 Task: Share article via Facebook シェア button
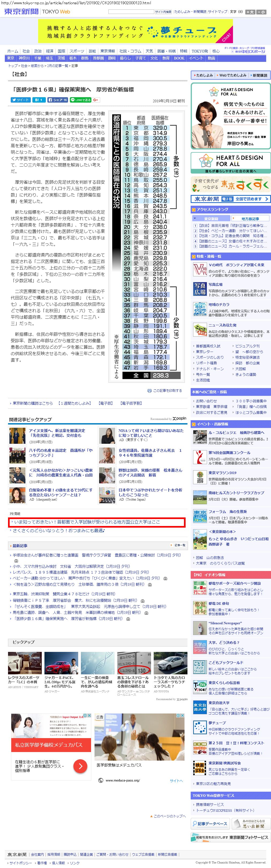coord(57,100)
